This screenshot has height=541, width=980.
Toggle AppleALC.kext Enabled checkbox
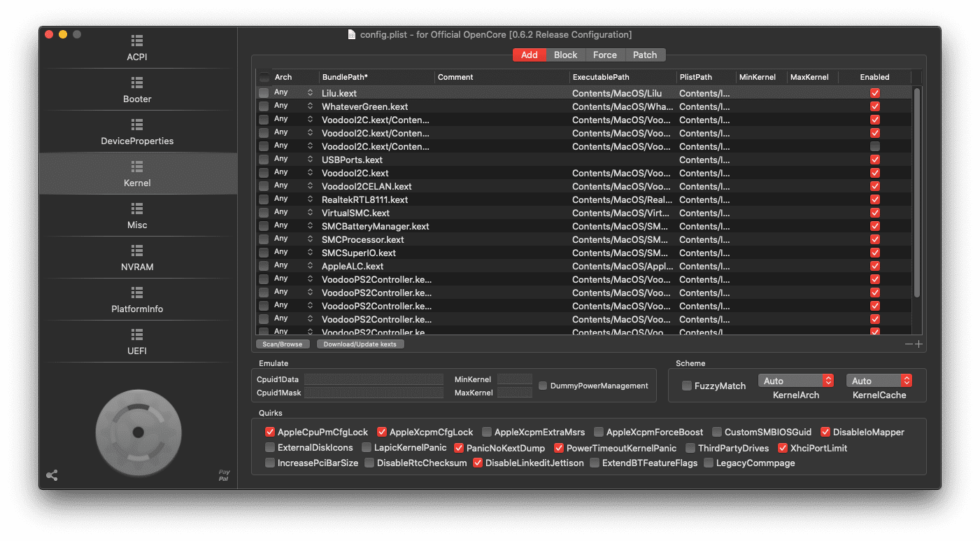[874, 266]
